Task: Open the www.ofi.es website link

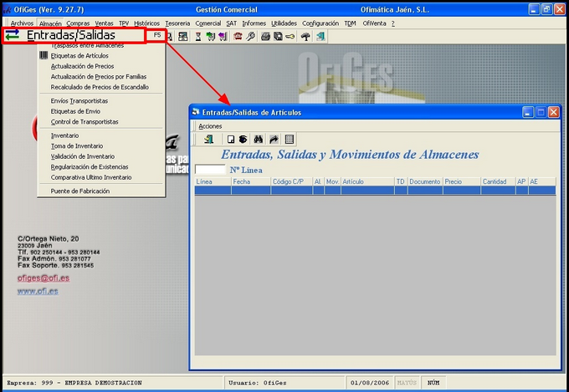Action: click(38, 291)
